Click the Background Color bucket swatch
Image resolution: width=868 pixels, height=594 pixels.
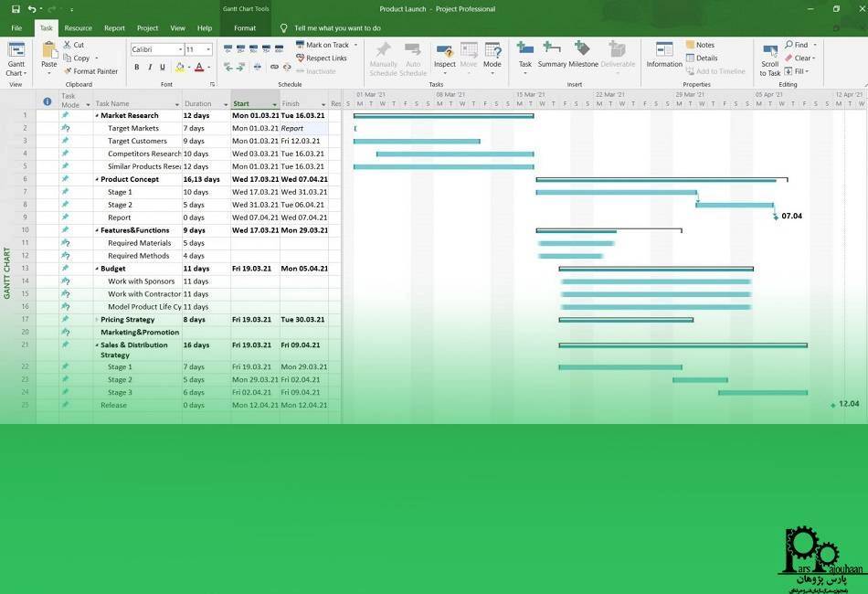point(179,67)
